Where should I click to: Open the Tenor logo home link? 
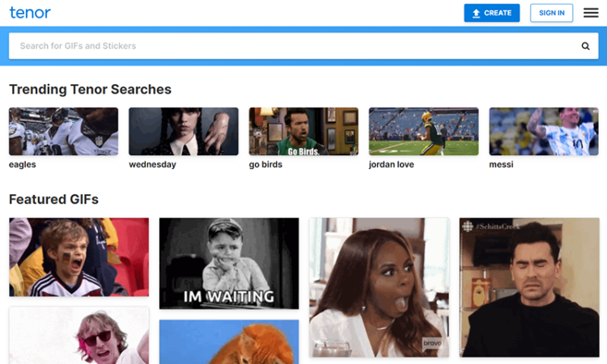click(x=30, y=13)
